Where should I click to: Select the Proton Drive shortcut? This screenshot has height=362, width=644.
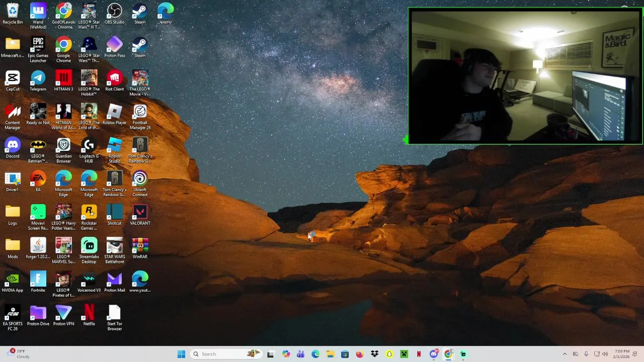pos(38,316)
